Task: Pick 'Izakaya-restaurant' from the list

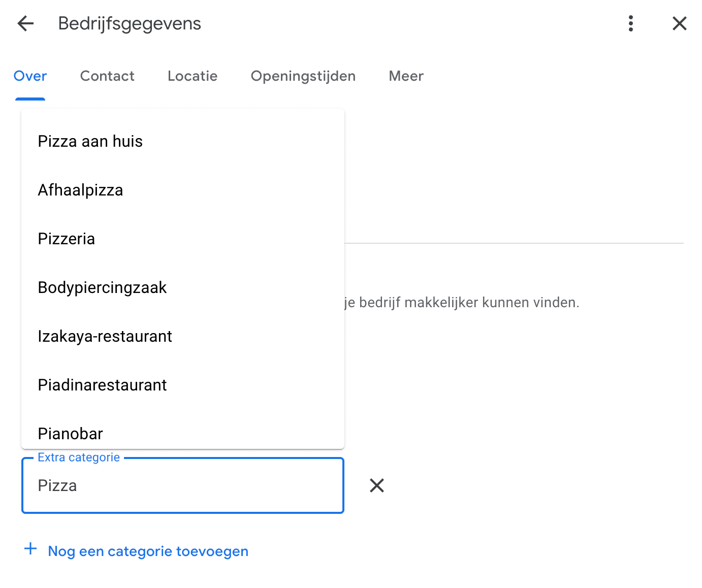Action: click(105, 336)
